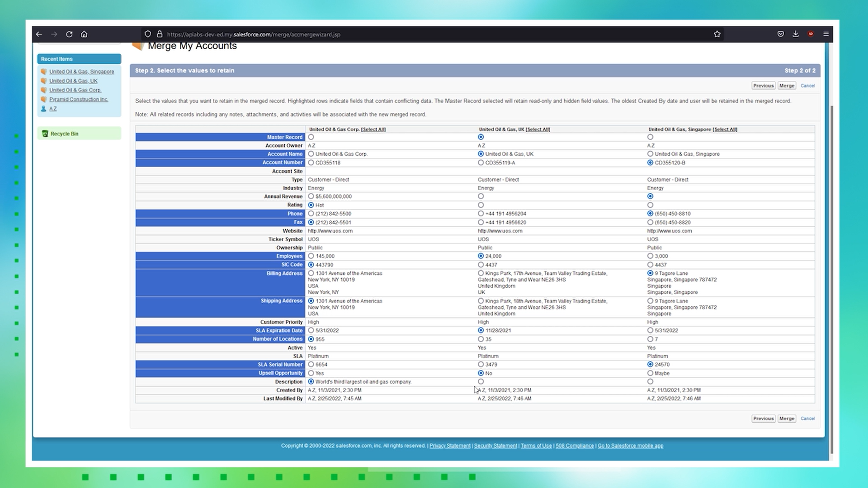Go back using the browser back arrow
Screen dimensions: 868x488
pyautogui.click(x=39, y=34)
